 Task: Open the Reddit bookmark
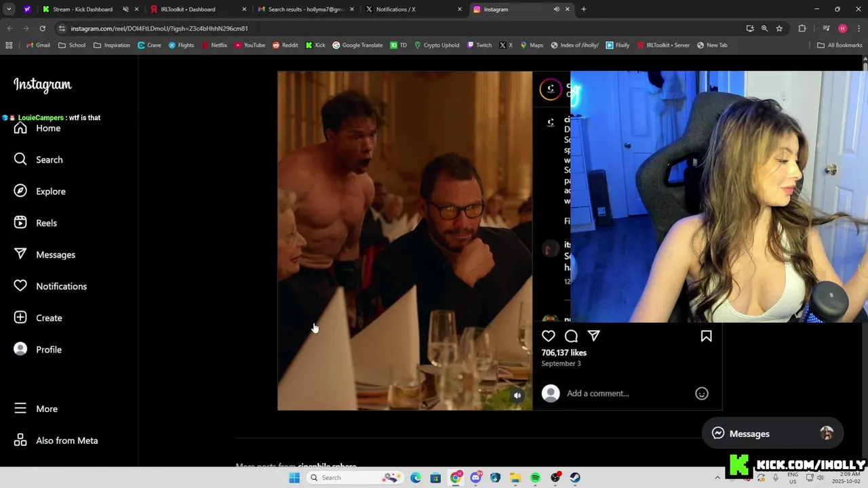285,45
